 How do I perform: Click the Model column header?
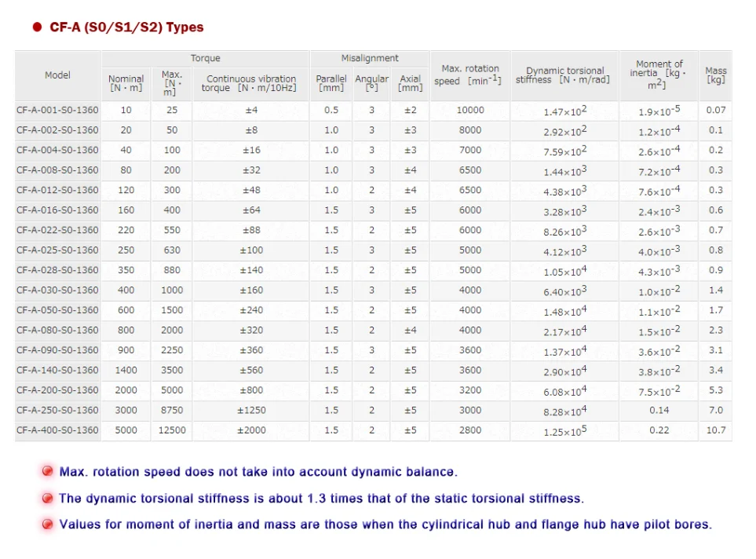pos(57,75)
